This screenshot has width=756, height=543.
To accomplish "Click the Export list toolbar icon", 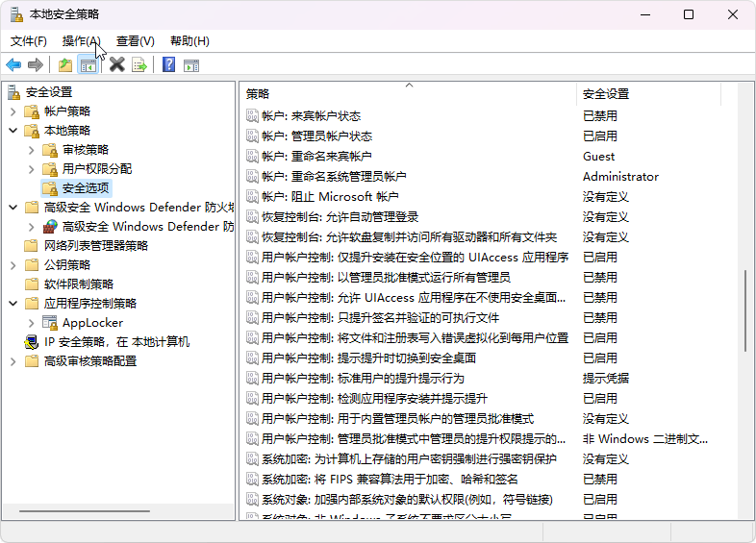I will (139, 65).
